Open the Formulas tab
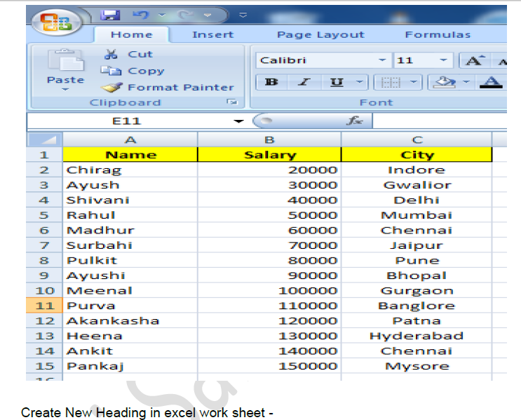 click(x=438, y=34)
